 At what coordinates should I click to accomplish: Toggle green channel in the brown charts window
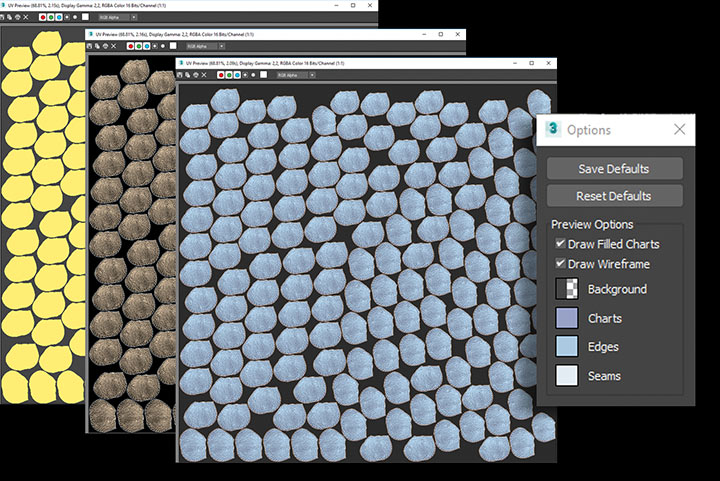(139, 46)
